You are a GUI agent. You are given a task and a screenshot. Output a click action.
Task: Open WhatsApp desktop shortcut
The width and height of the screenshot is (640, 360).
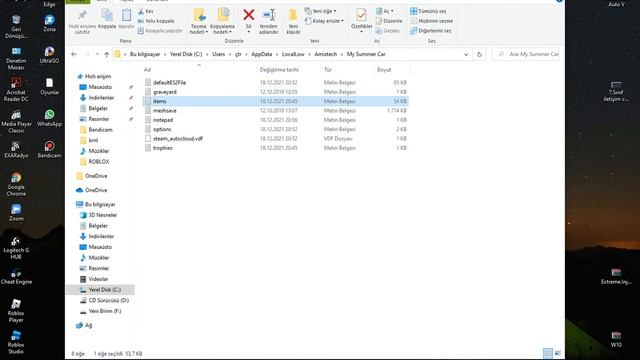point(49,118)
